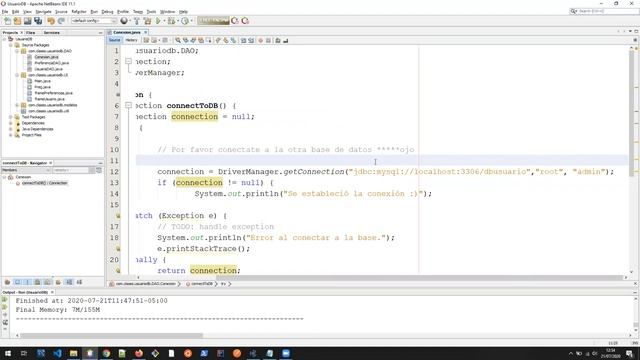The height and width of the screenshot is (360, 640).
Task: Switch editor to History view
Action: point(131,40)
